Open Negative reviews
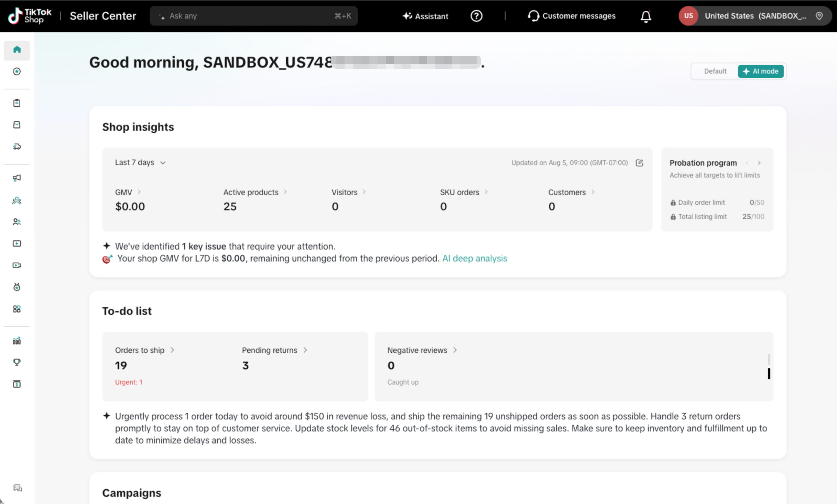Image resolution: width=837 pixels, height=504 pixels. click(x=422, y=350)
